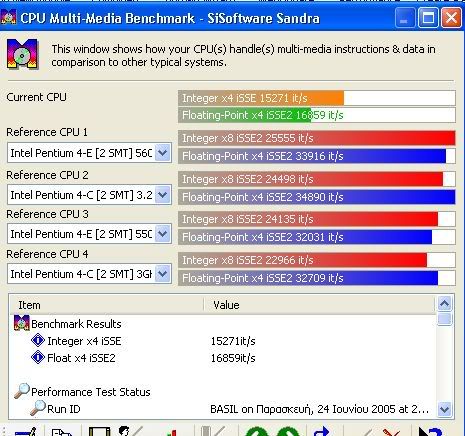465x436 pixels.
Task: Click the red Integer x8 iSSE2 25555 it/s bar
Action: coord(317,138)
